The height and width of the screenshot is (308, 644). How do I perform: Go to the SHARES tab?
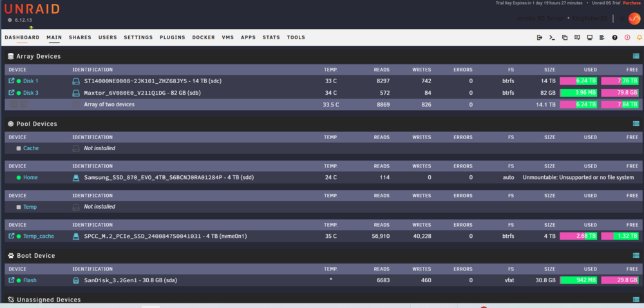[80, 37]
